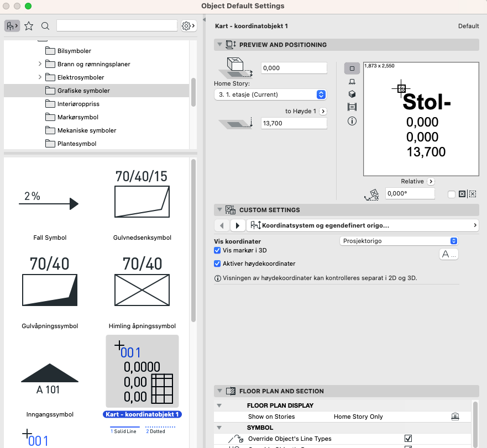Show favorites with the star icon
The image size is (487, 448).
click(x=29, y=26)
